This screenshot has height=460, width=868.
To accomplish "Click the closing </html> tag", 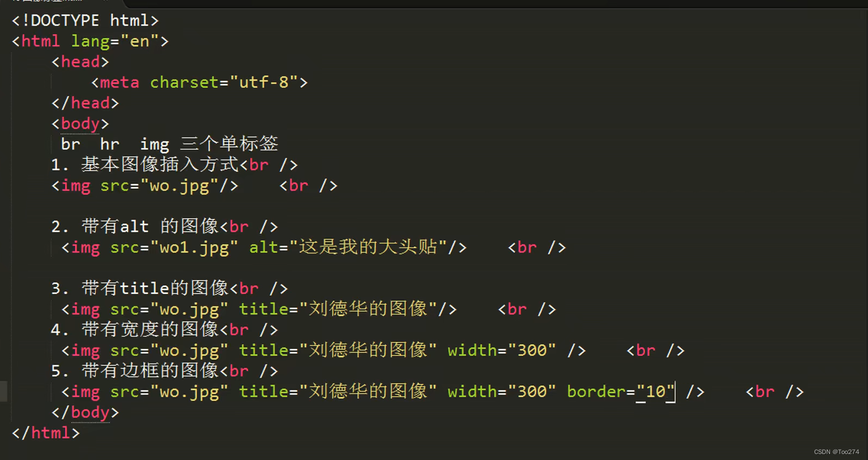I will [46, 433].
